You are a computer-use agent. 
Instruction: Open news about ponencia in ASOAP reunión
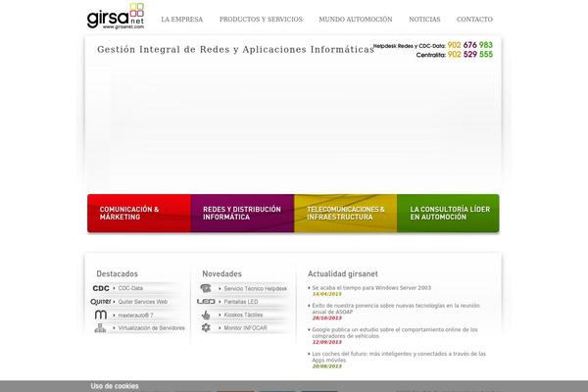[396, 309]
